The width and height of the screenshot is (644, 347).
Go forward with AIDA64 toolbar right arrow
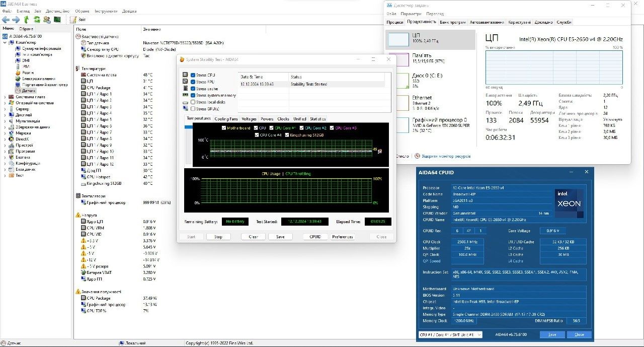tap(16, 20)
